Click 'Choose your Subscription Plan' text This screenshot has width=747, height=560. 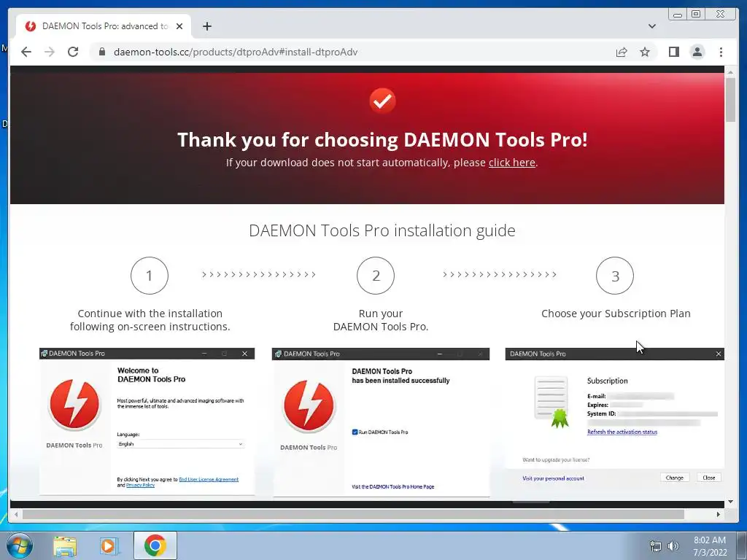[616, 314]
